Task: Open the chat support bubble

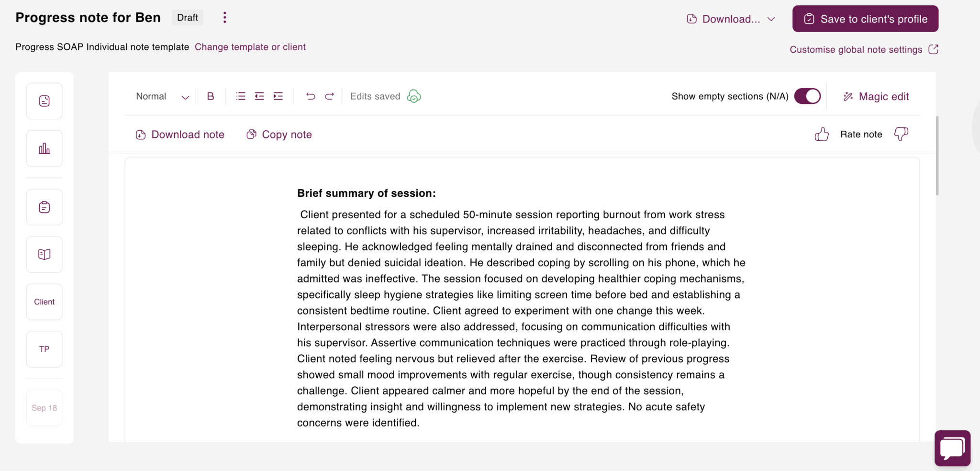Action: (x=952, y=448)
